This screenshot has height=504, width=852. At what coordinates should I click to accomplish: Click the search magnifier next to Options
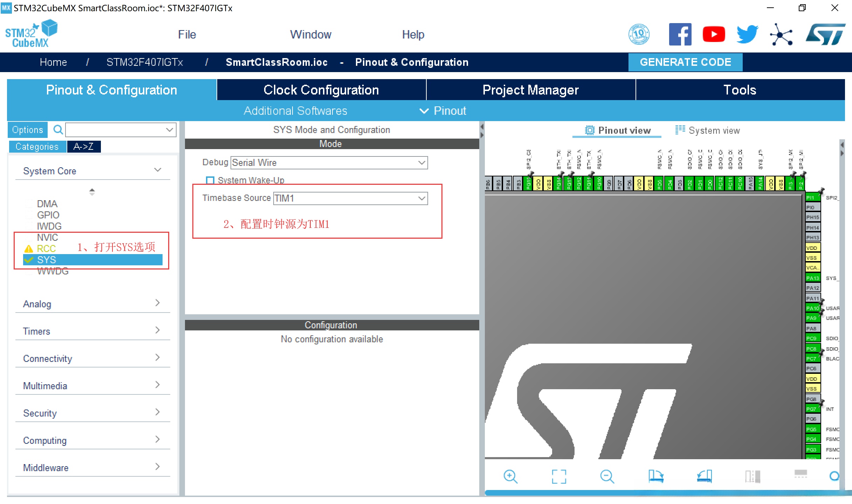click(58, 130)
